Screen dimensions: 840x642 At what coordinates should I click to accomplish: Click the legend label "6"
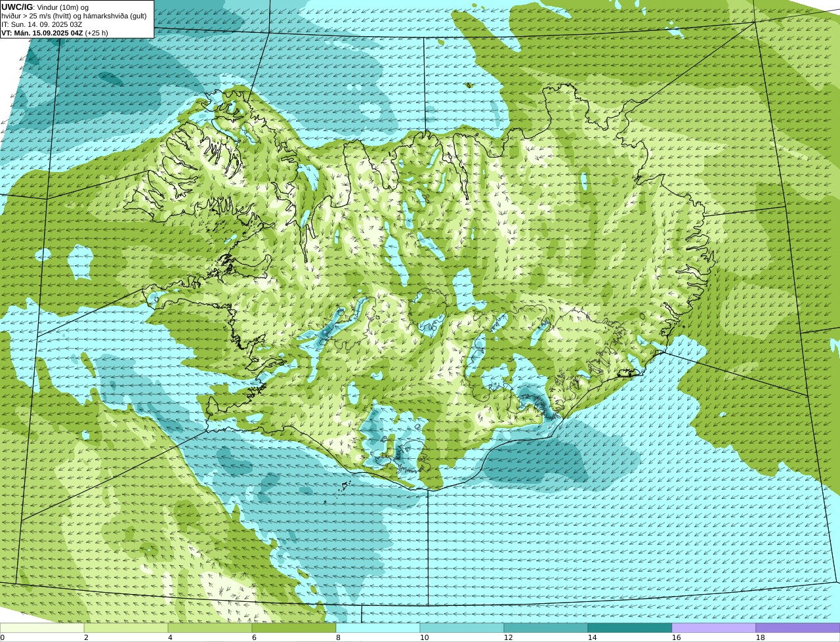[x=254, y=637]
